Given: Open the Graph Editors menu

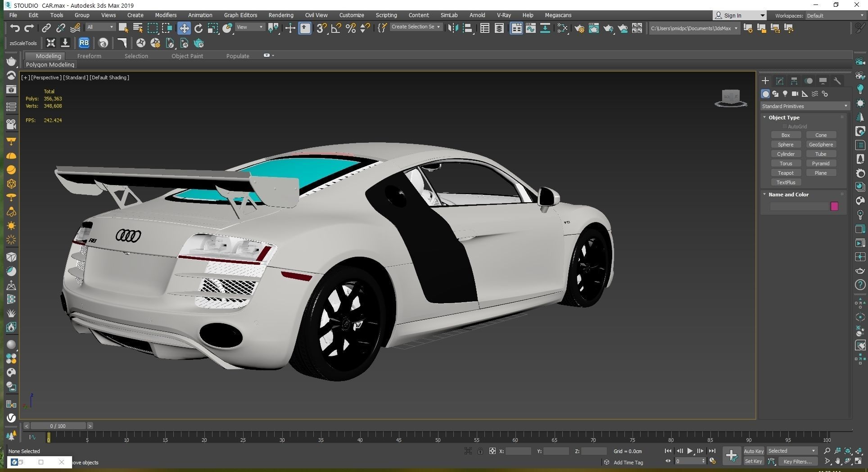Looking at the screenshot, I should tap(240, 15).
